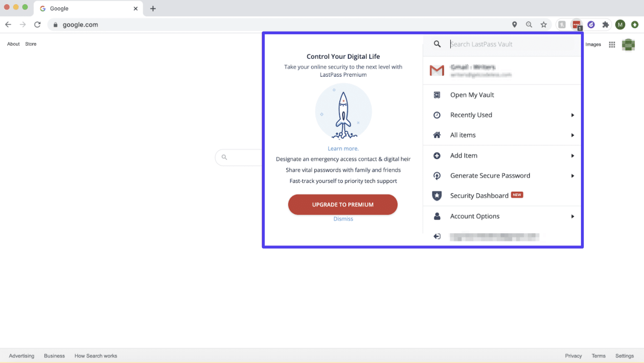Viewport: 644px width, 363px height.
Task: Click the plus icon to Add Item
Action: pyautogui.click(x=437, y=155)
